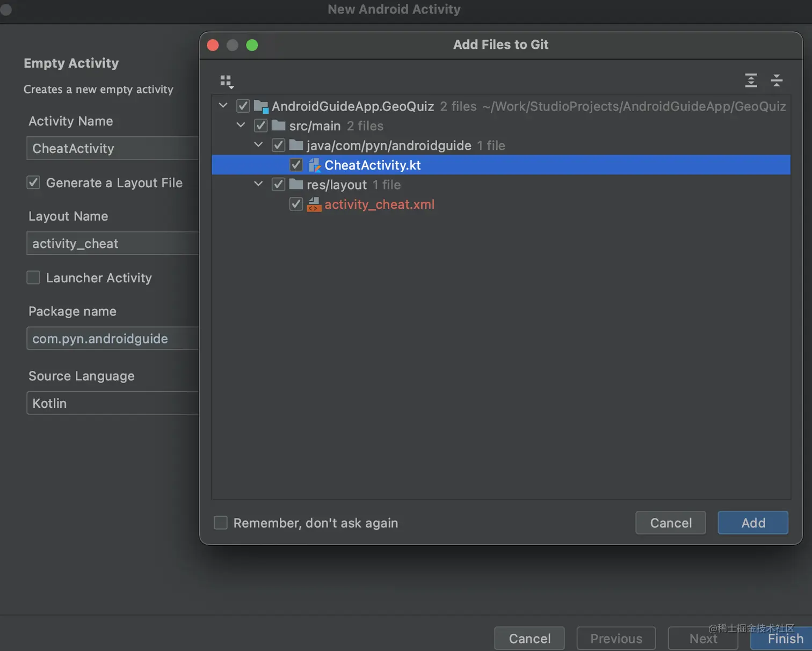The height and width of the screenshot is (651, 812).
Task: Click the Layout Name field activity_cheat
Action: click(113, 243)
